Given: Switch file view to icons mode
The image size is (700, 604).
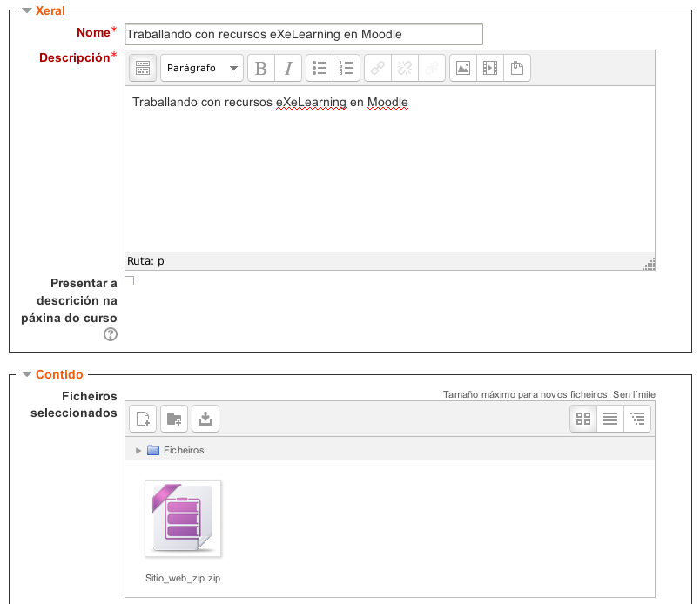Looking at the screenshot, I should tap(583, 419).
